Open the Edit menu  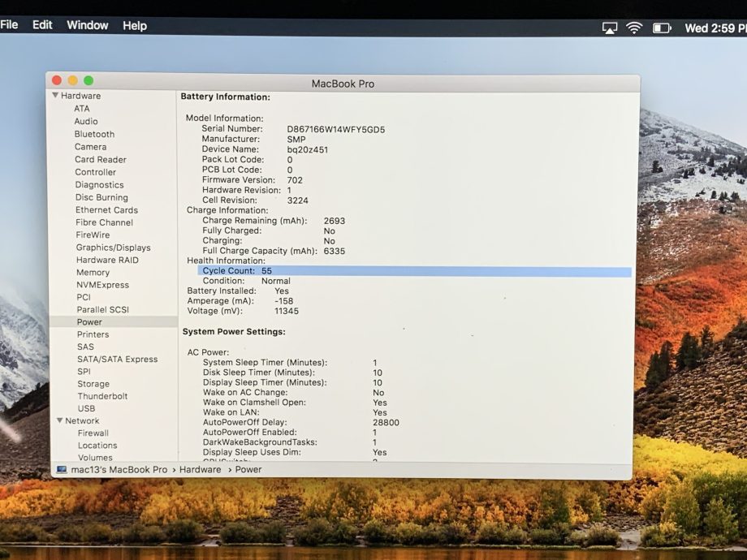coord(42,25)
